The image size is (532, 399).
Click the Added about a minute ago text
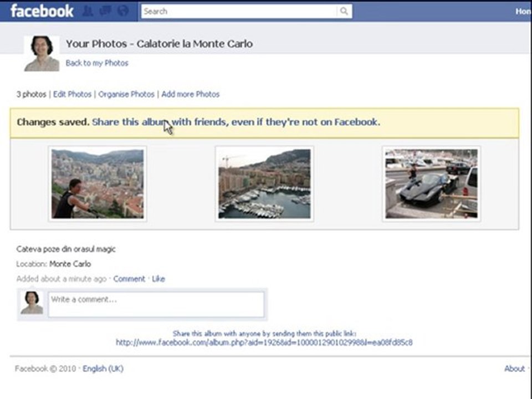pyautogui.click(x=62, y=279)
